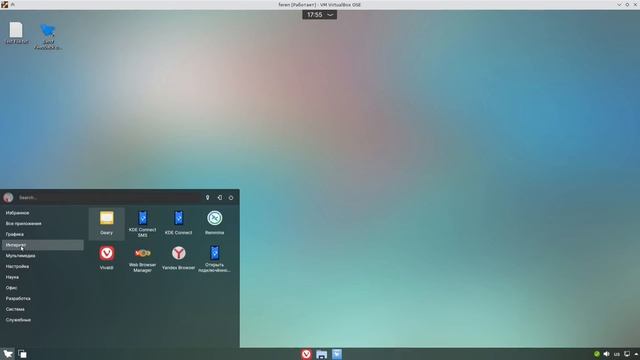The height and width of the screenshot is (360, 640).
Task: Click the user avatar in the menu header
Action: [8, 198]
